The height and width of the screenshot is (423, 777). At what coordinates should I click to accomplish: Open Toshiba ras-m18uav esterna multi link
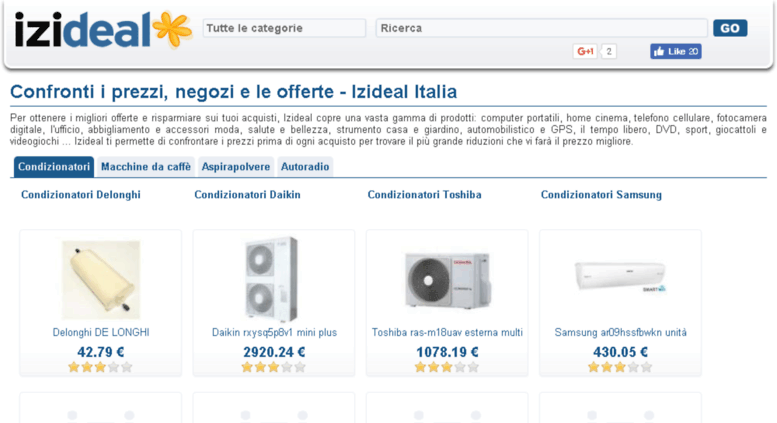click(x=447, y=332)
